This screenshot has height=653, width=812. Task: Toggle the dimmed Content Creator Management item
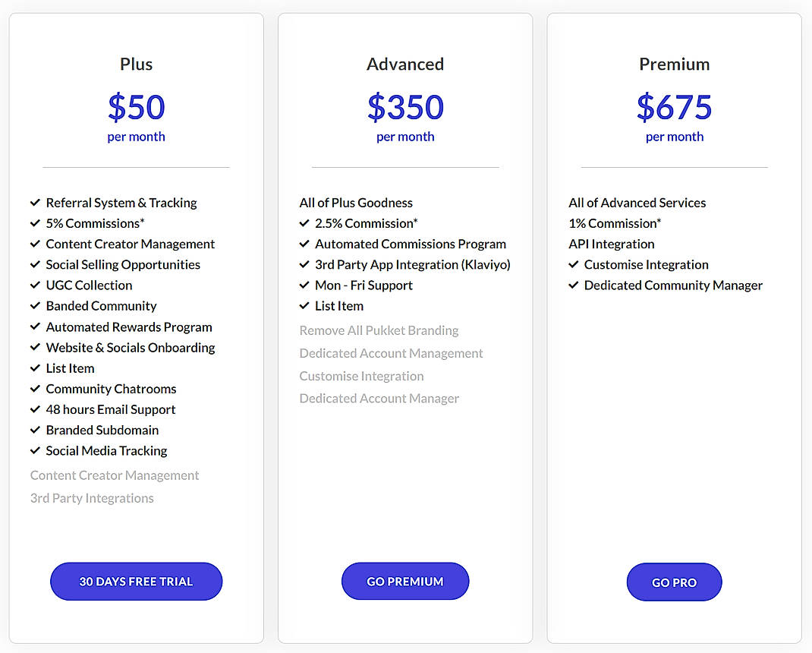pos(114,475)
